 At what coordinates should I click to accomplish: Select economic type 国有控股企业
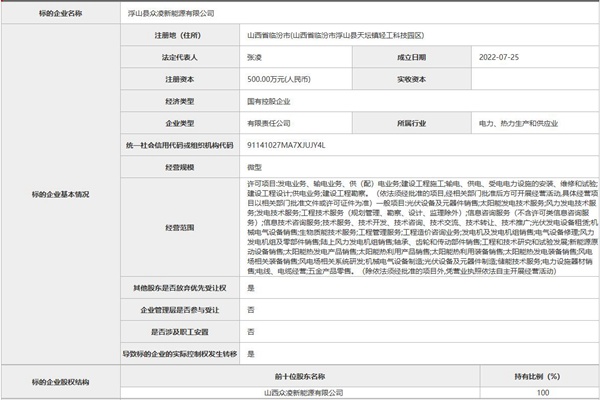click(x=276, y=100)
